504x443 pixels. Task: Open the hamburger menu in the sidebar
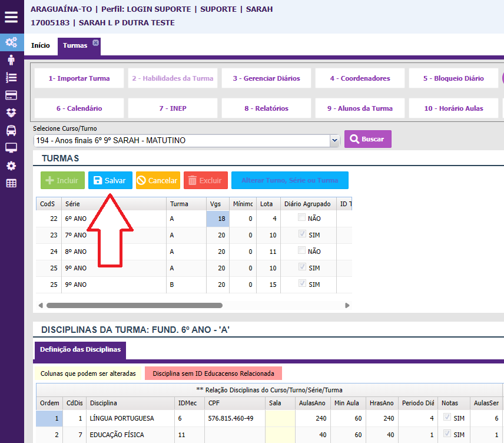click(x=11, y=16)
